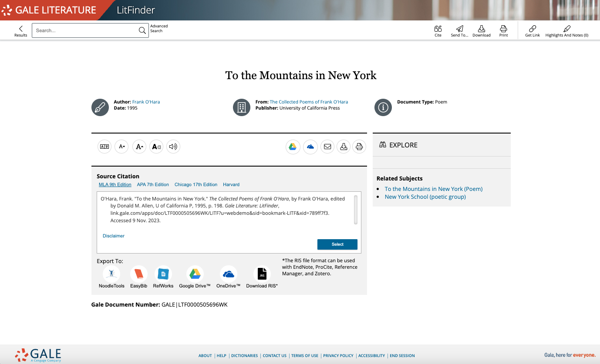Click Download in top toolbar
Screen dimensions: 600x364
(482, 31)
